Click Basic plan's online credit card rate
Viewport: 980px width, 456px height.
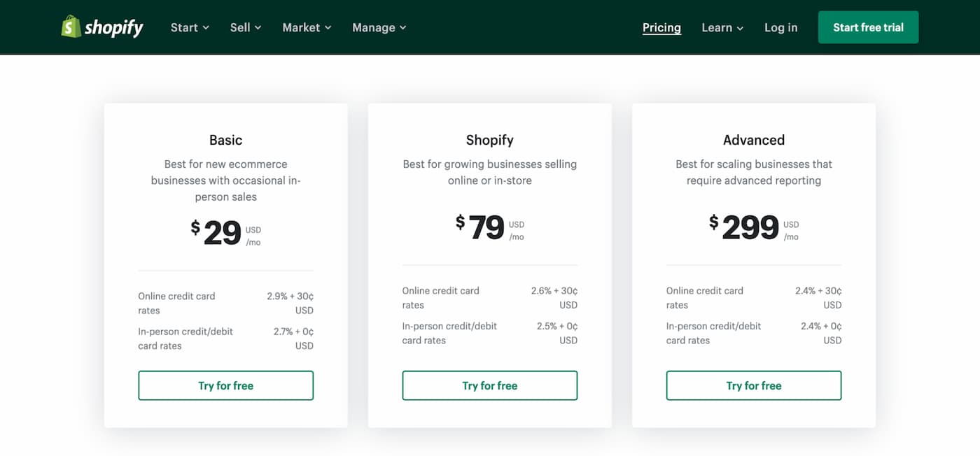point(177,303)
